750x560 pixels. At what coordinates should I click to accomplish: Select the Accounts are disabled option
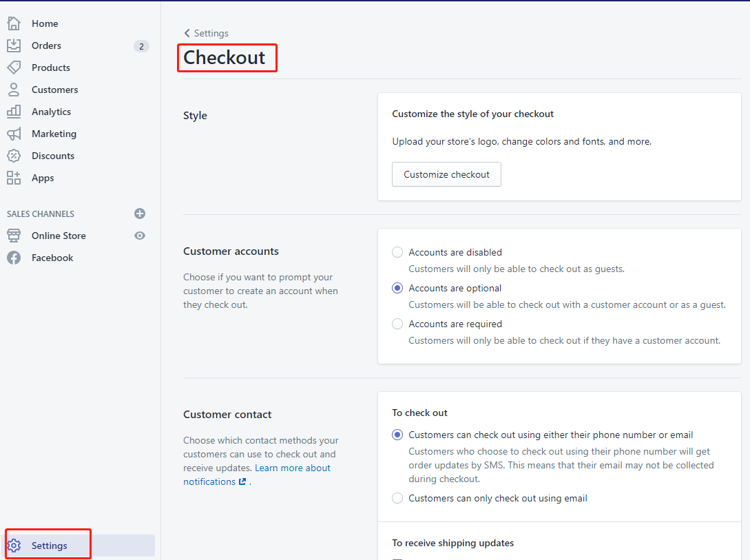click(397, 252)
